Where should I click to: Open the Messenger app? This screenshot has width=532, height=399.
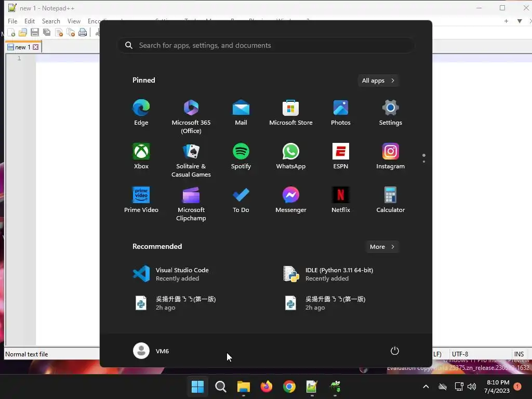coord(291,200)
